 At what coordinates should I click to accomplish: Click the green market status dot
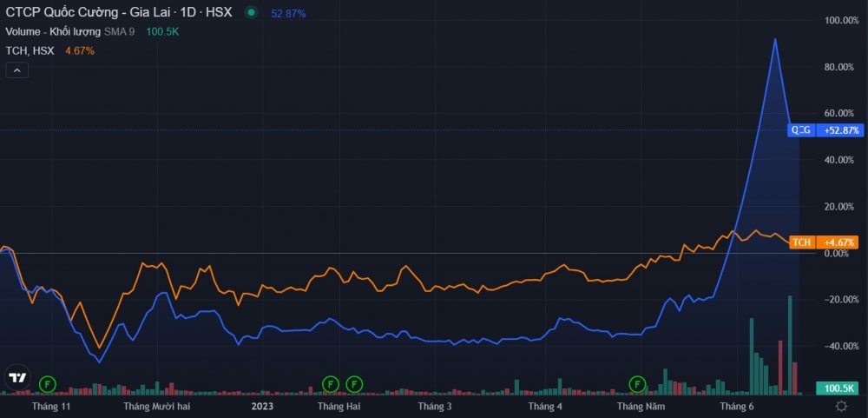pos(251,12)
